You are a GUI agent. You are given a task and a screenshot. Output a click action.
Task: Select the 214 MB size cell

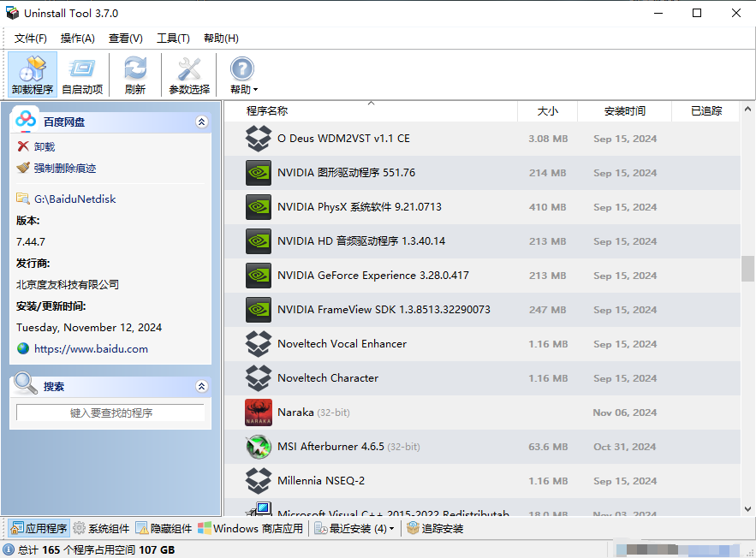pyautogui.click(x=547, y=173)
